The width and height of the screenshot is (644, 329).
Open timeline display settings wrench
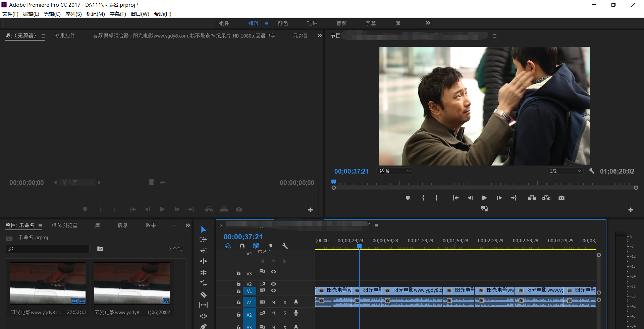[285, 246]
